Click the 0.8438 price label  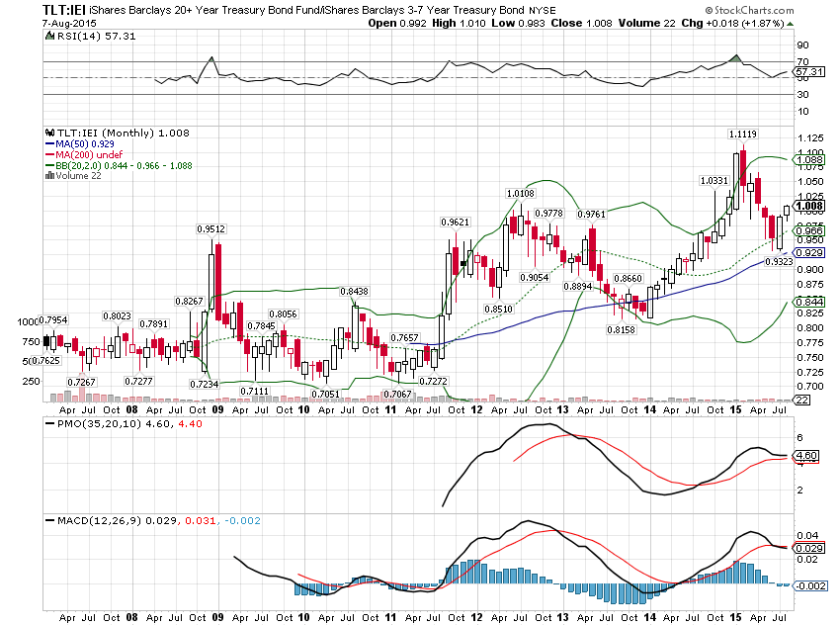coord(354,292)
